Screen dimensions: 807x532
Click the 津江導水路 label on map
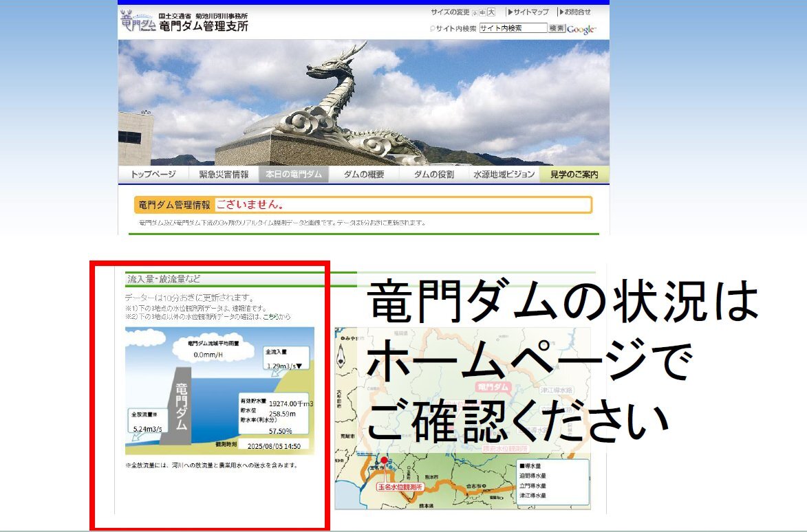click(x=557, y=390)
